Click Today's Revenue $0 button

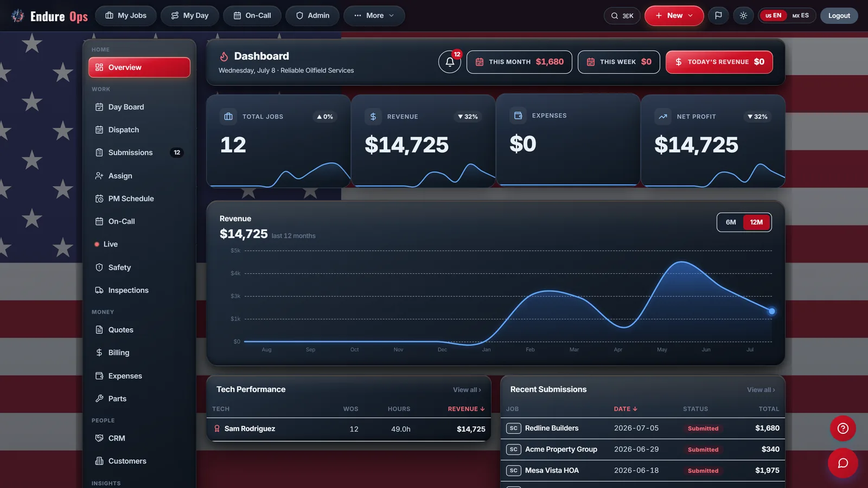click(719, 62)
